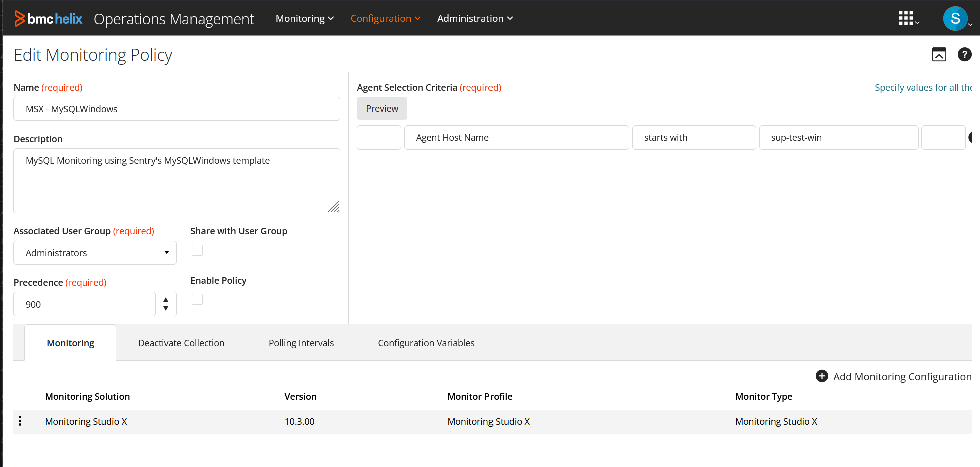980x467 pixels.
Task: Click the Add Monitoring Configuration plus icon
Action: [x=821, y=376]
